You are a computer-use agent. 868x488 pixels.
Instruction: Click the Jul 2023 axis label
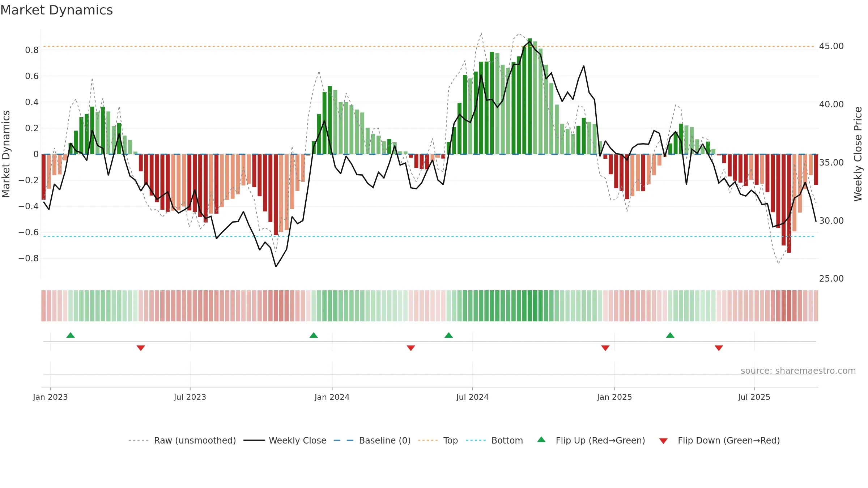point(190,397)
